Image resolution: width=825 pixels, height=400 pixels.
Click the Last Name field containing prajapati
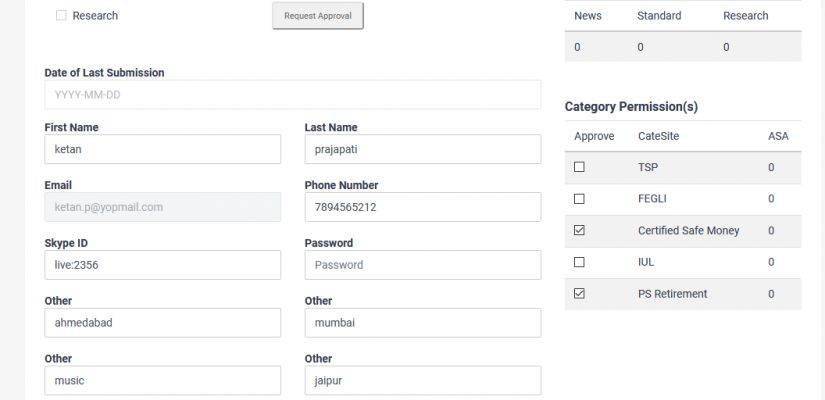(422, 149)
